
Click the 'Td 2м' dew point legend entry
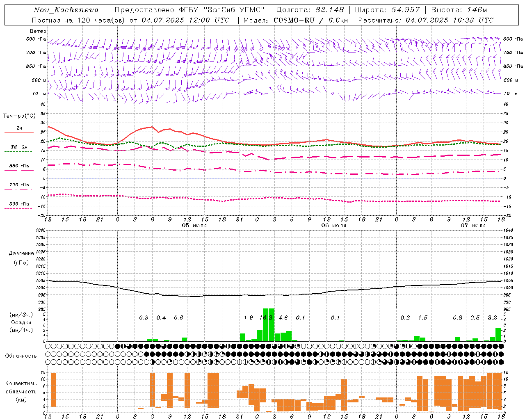coord(19,147)
